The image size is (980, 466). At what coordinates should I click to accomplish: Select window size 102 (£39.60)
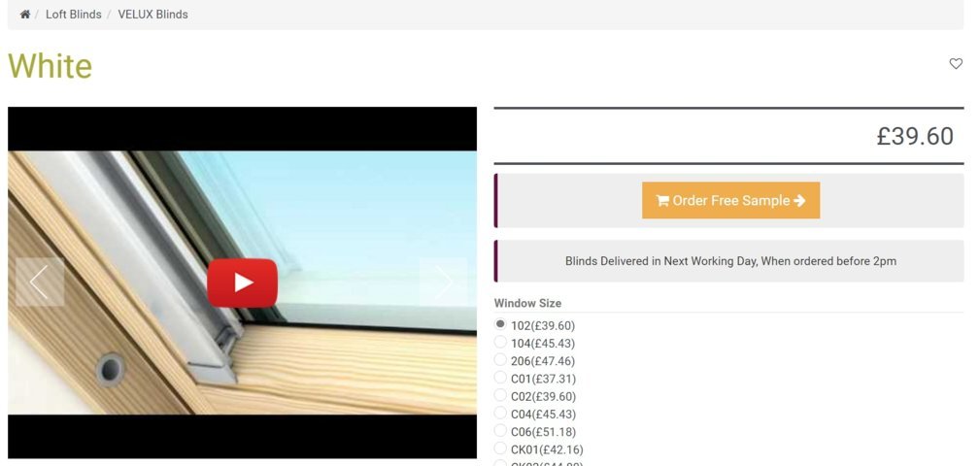(x=500, y=324)
